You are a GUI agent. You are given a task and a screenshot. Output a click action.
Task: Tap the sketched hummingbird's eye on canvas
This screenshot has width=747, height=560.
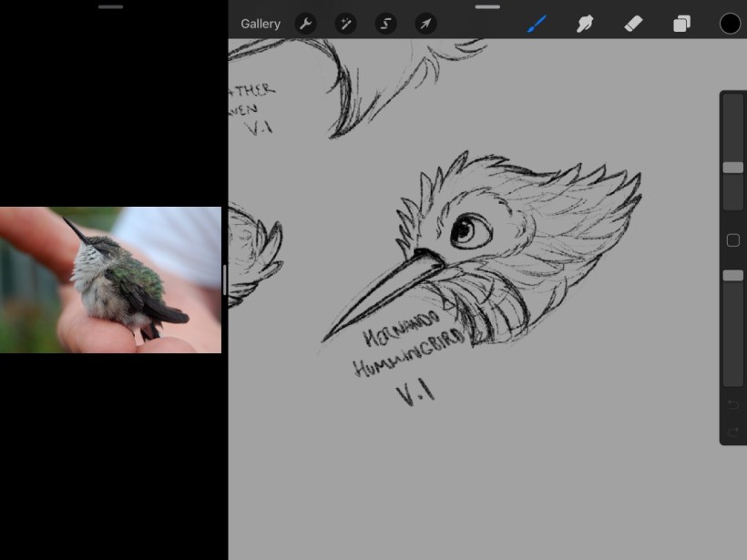point(471,229)
